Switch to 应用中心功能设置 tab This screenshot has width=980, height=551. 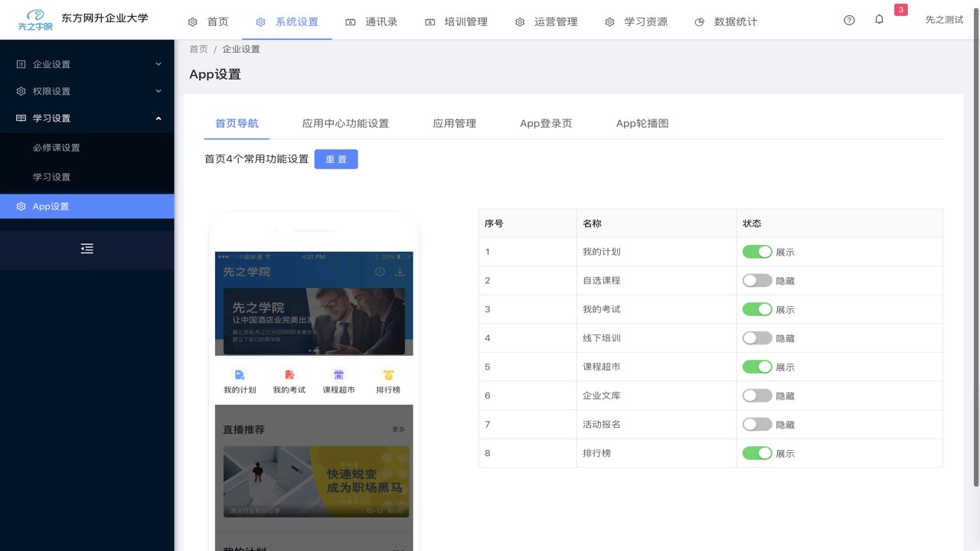coord(345,123)
